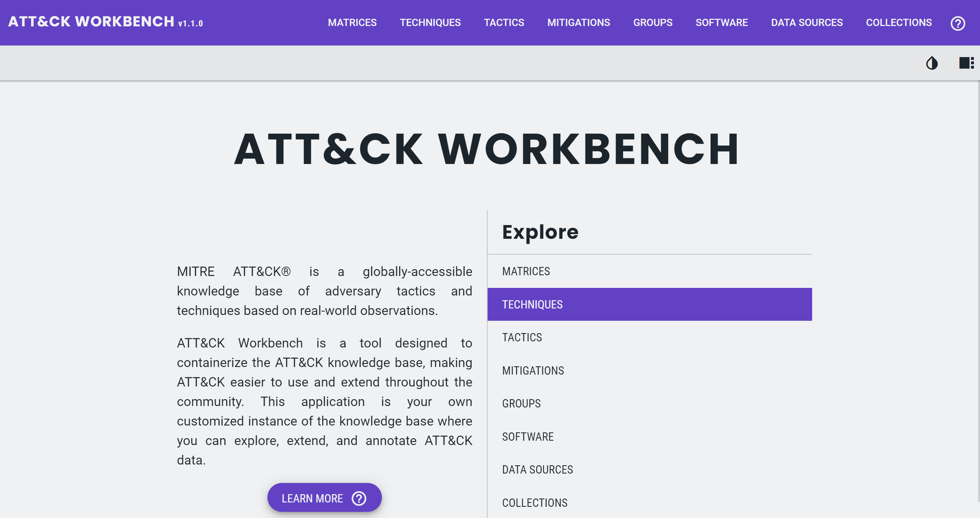The image size is (980, 518).
Task: Choose Tactics in Explore list
Action: click(522, 337)
